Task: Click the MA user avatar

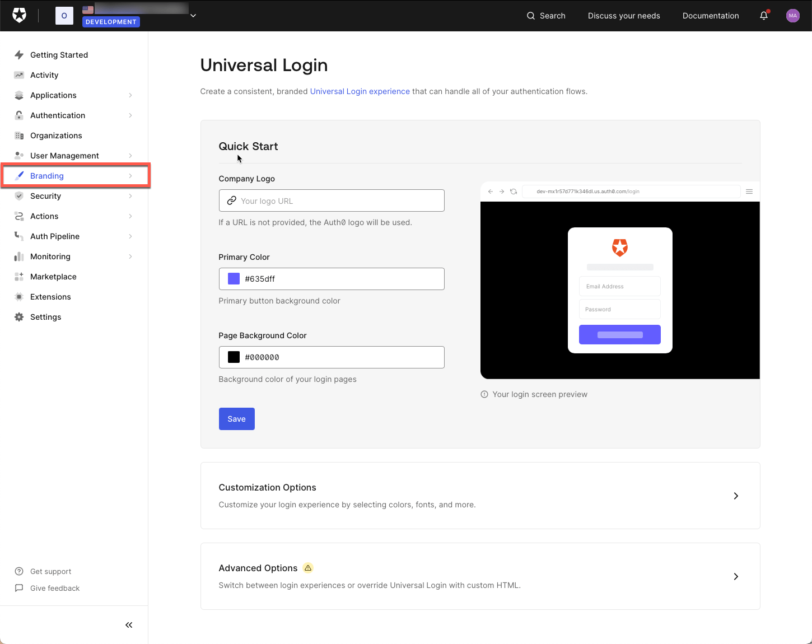Action: coord(792,15)
